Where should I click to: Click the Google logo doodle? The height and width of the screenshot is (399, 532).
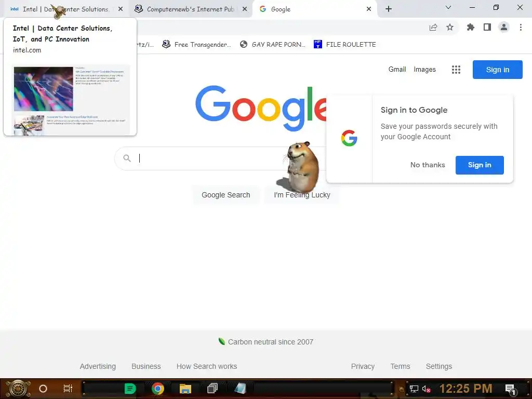pos(261,108)
